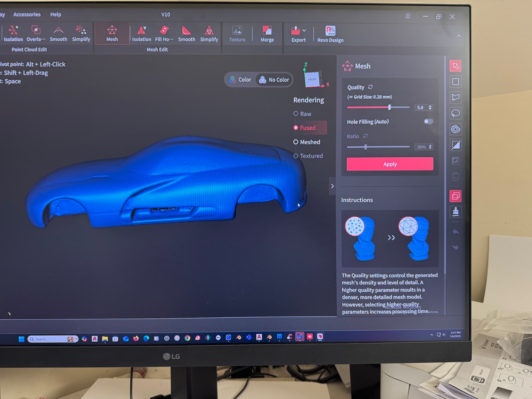Choose the Point Cloud Simplify tool

[81, 34]
